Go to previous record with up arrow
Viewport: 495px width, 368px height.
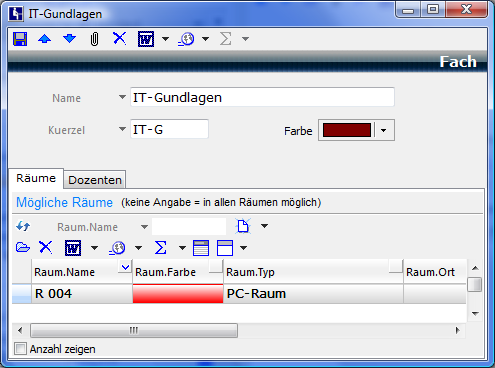[45, 39]
